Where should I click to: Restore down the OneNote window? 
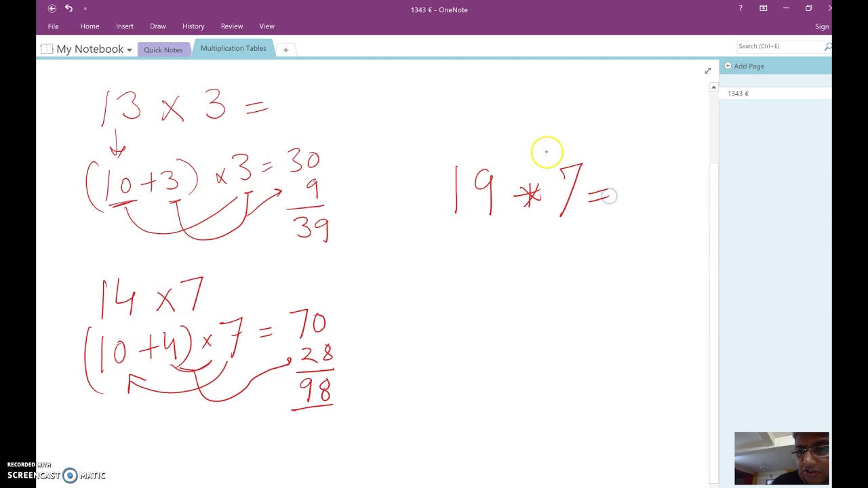[808, 9]
